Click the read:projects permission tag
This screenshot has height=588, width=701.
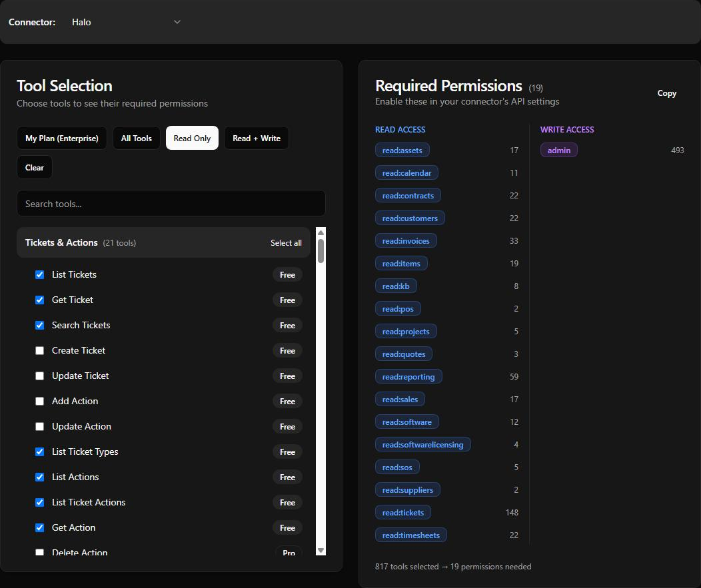coord(406,332)
